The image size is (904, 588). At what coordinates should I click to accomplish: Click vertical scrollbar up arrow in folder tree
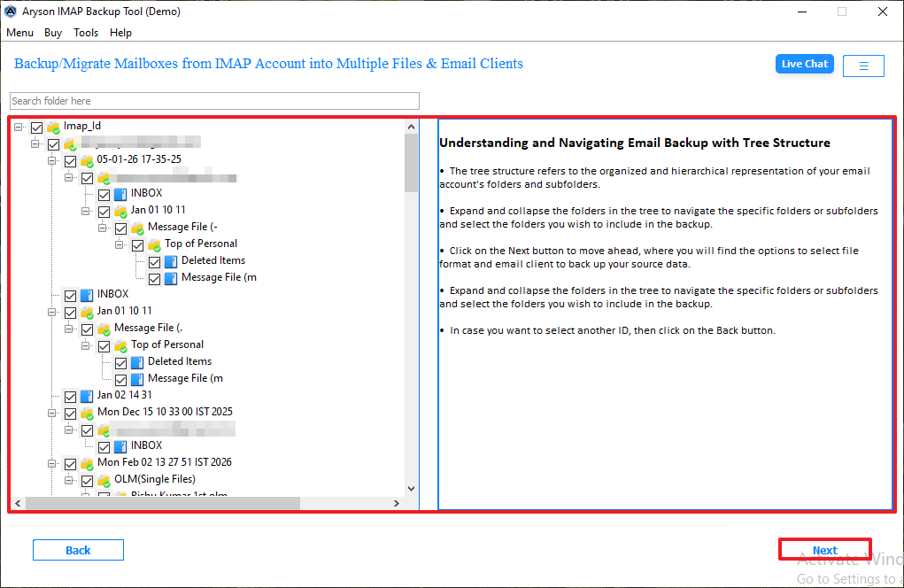411,127
